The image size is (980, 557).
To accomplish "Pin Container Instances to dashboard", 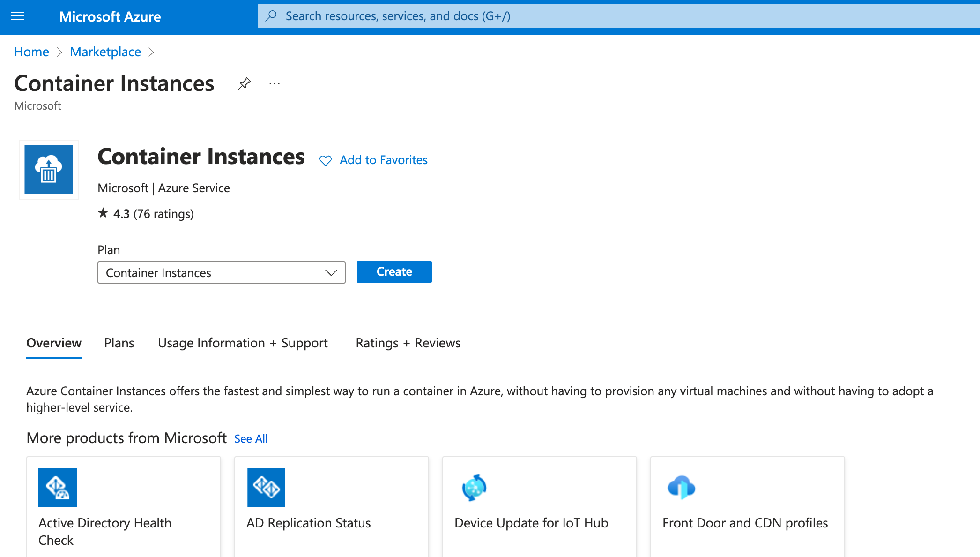I will click(244, 83).
